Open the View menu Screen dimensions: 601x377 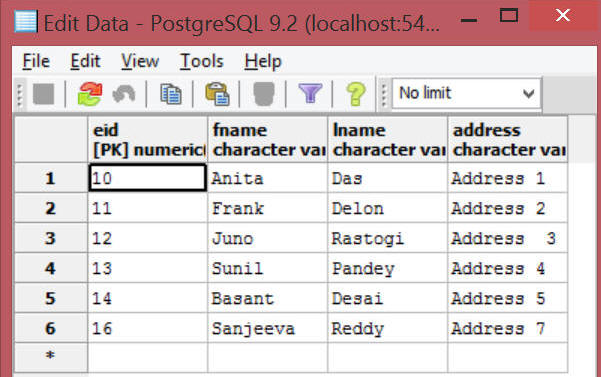[x=140, y=61]
